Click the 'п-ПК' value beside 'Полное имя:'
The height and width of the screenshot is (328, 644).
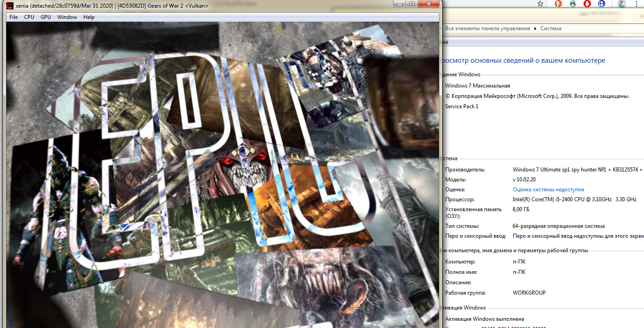point(519,272)
